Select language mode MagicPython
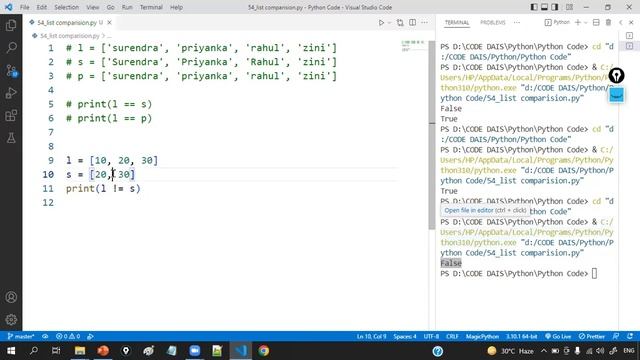Screen dimensions: 640x360 (482, 336)
